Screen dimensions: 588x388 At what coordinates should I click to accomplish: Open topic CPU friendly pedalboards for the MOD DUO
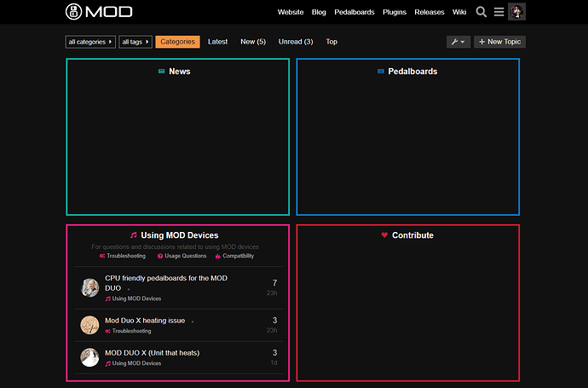(x=166, y=283)
